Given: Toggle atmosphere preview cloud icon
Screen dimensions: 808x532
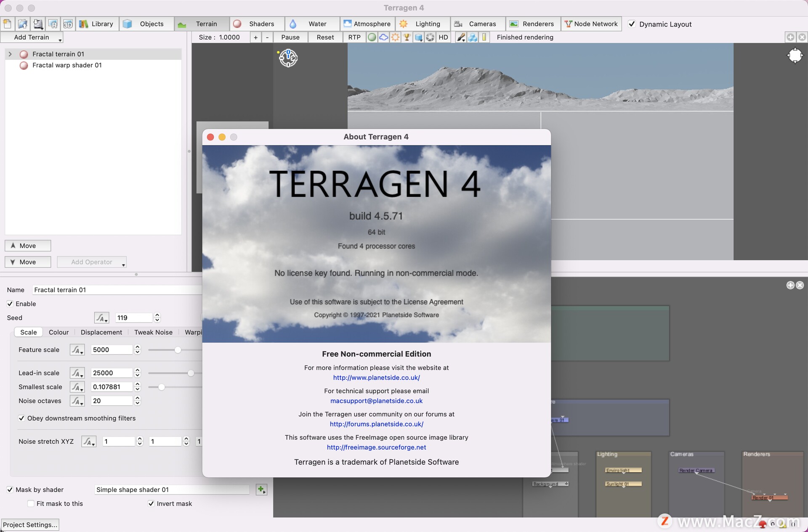Looking at the screenshot, I should (x=383, y=37).
